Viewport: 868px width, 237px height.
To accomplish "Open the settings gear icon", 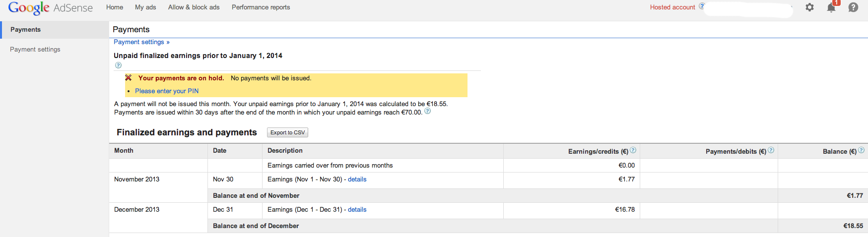I will 809,7.
